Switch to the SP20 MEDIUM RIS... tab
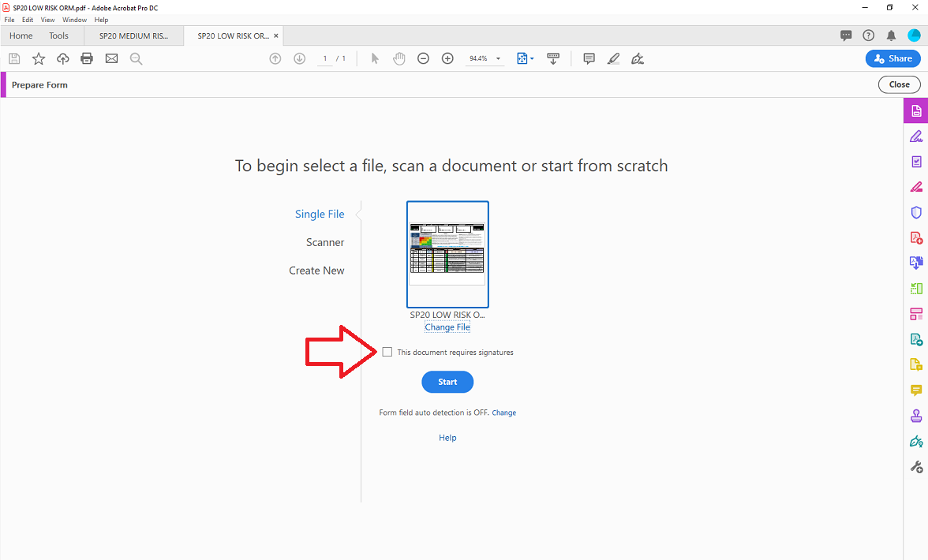This screenshot has height=560, width=928. click(134, 35)
